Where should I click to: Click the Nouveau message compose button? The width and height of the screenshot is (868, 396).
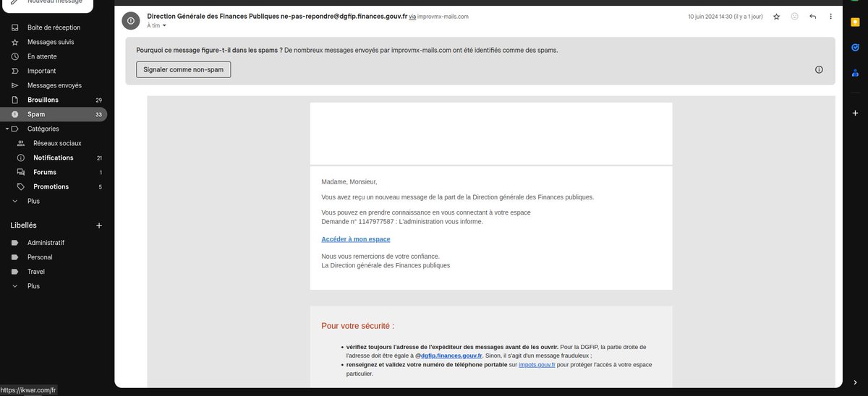[46, 3]
